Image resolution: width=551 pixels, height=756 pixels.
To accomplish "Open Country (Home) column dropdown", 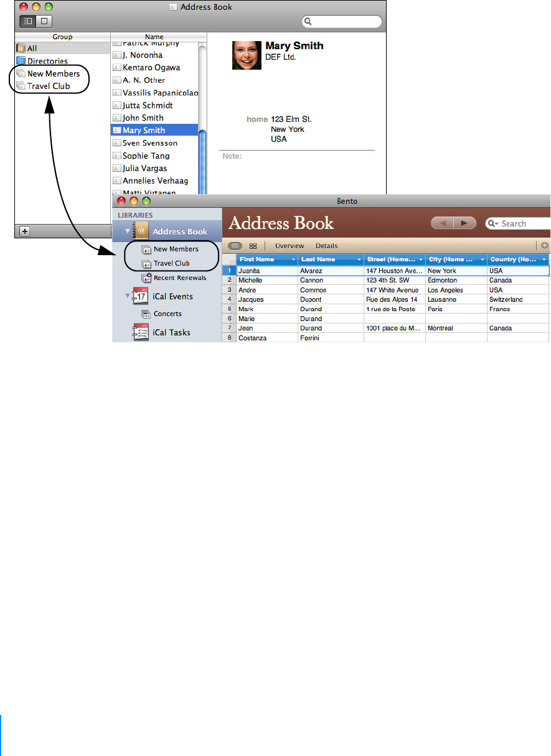I will click(544, 259).
